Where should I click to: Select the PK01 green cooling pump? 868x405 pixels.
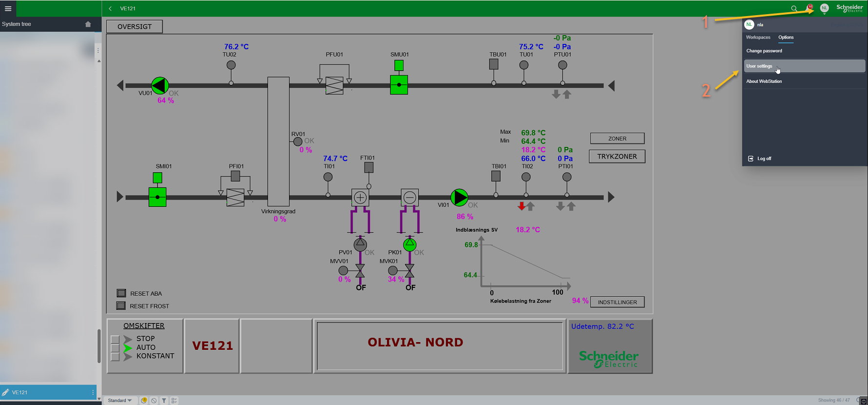click(410, 244)
